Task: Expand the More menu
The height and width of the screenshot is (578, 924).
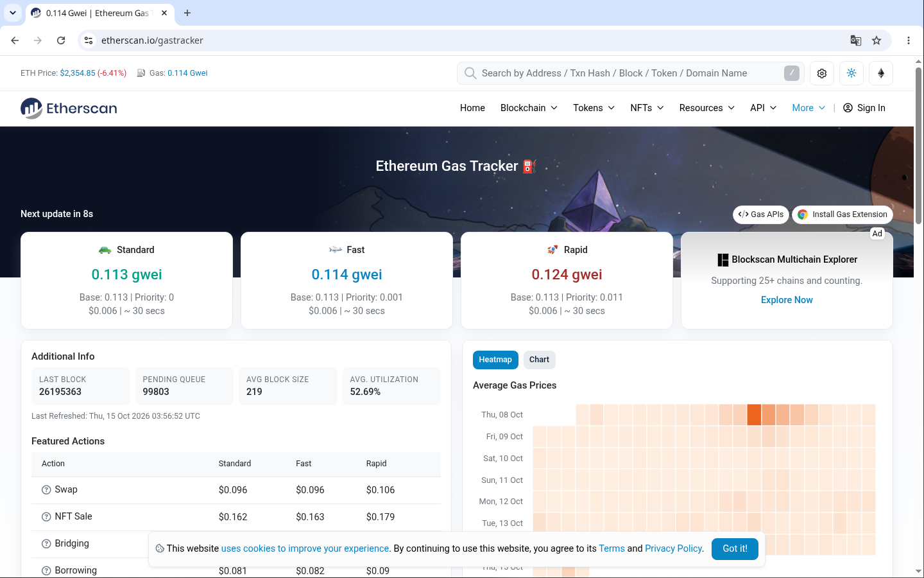Action: pyautogui.click(x=809, y=108)
